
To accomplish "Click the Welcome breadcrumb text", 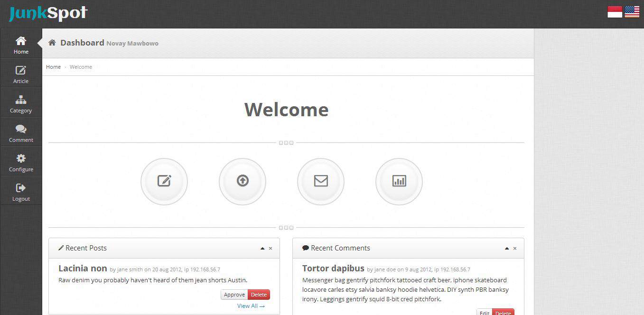I will (x=81, y=67).
